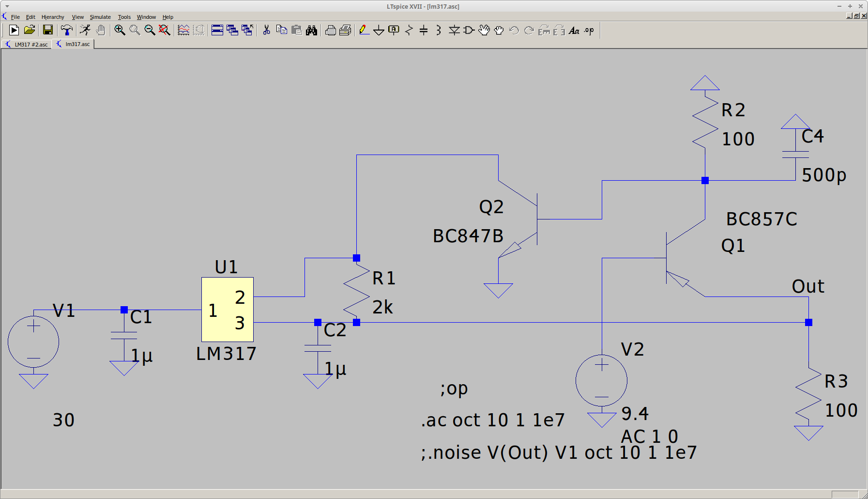
Task: Click the Paste clipboard icon
Action: [x=297, y=30]
